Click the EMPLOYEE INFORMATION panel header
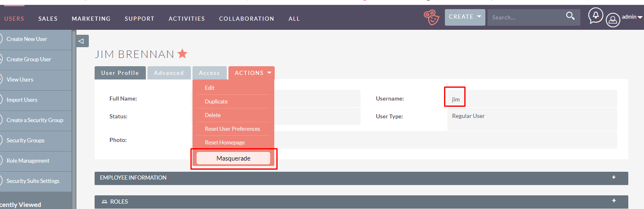This screenshot has width=644, height=209. pyautogui.click(x=361, y=178)
